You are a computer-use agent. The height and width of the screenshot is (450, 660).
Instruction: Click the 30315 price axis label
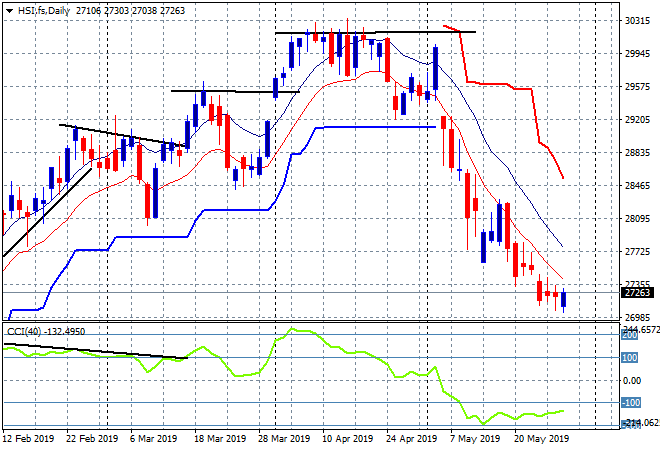(637, 21)
